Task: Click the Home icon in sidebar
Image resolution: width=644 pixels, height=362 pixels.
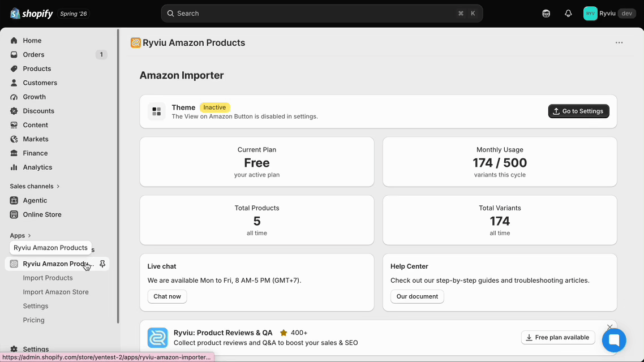Action: pos(14,41)
